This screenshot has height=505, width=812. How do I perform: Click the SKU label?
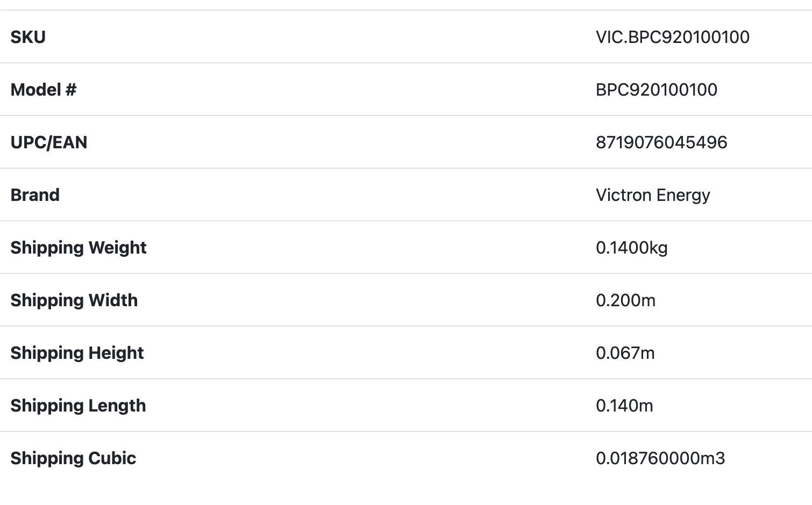click(x=28, y=37)
